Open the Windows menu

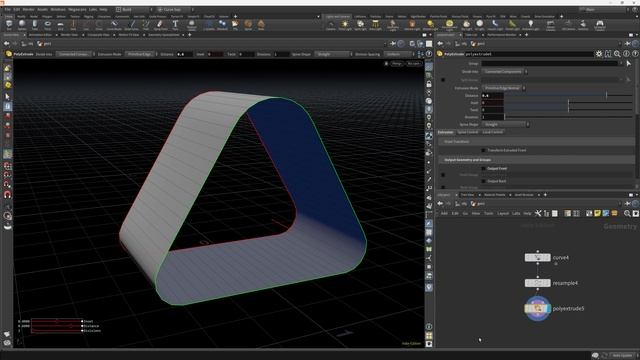click(x=58, y=9)
